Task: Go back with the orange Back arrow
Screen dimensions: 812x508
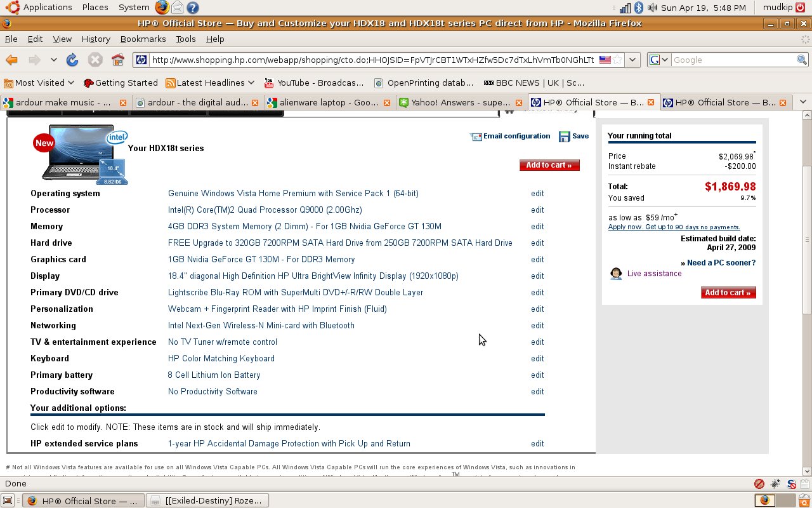Action: click(x=11, y=60)
